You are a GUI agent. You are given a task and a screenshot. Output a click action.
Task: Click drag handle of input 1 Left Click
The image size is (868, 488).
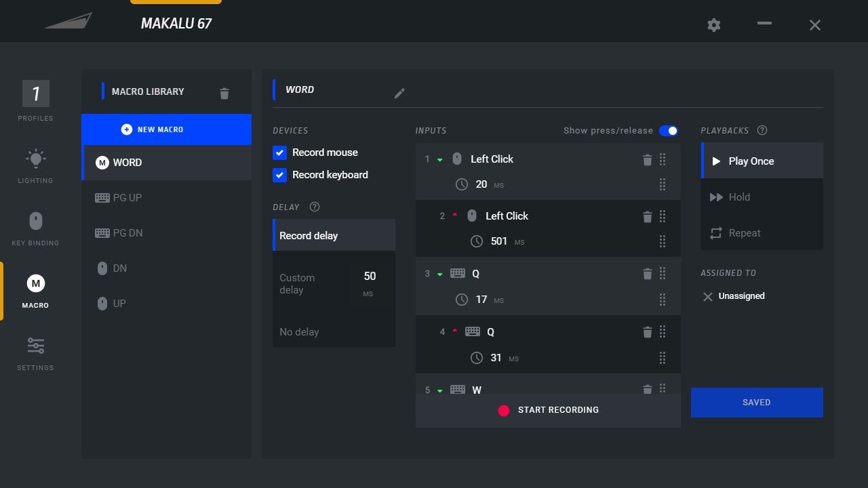click(x=663, y=159)
